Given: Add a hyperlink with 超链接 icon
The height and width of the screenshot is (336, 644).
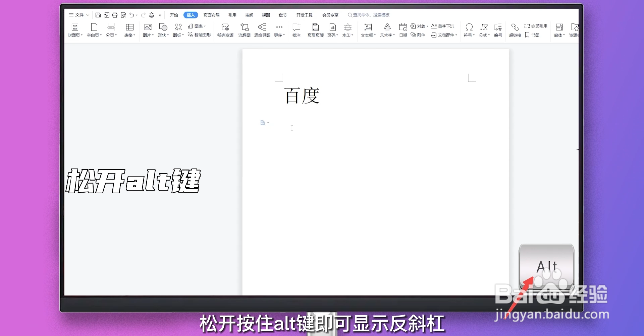Looking at the screenshot, I should pos(515,30).
